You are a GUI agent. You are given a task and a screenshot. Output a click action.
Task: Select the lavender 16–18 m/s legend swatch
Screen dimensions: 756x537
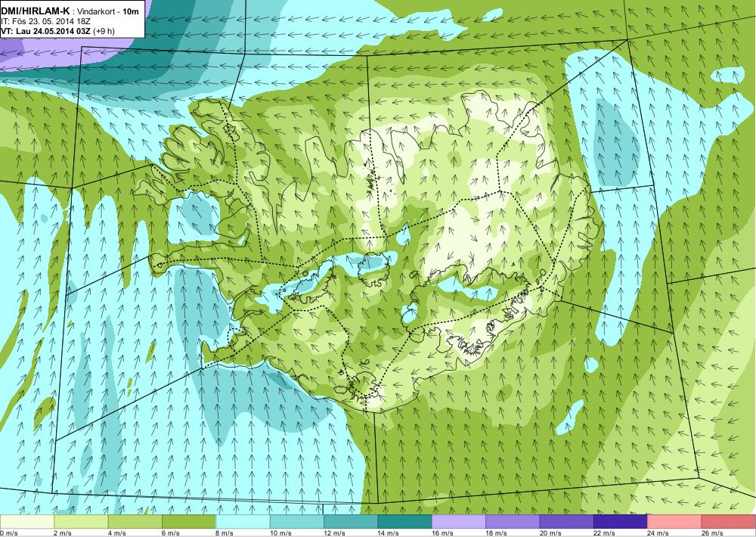pyautogui.click(x=459, y=522)
